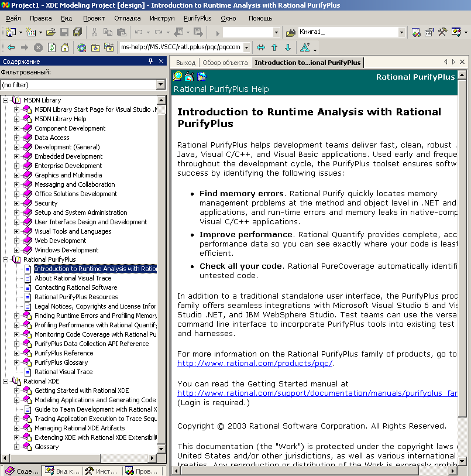
Task: Collapse the Rational XDE tree node
Action: click(x=6, y=381)
